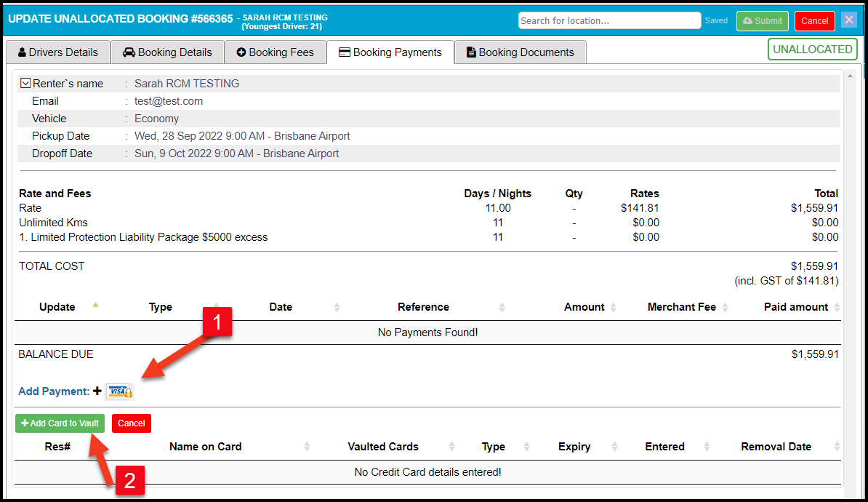Image resolution: width=868 pixels, height=502 pixels.
Task: Go to the Booking Fees tab
Action: pyautogui.click(x=275, y=52)
